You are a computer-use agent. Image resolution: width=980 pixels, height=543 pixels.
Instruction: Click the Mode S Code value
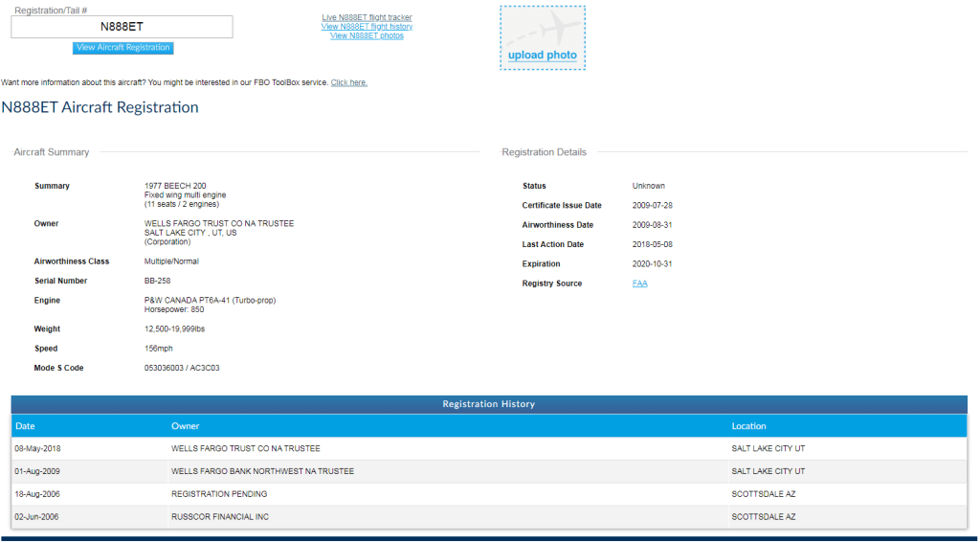coord(182,368)
